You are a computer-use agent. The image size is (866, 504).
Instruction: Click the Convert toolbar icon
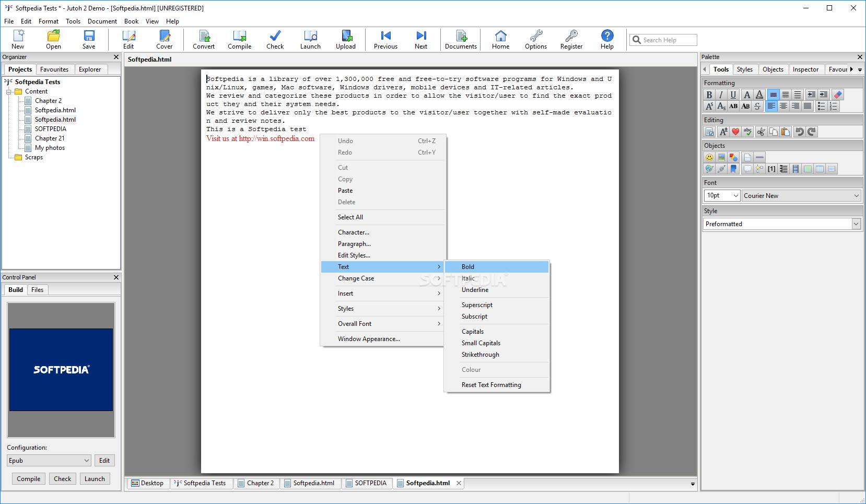204,40
